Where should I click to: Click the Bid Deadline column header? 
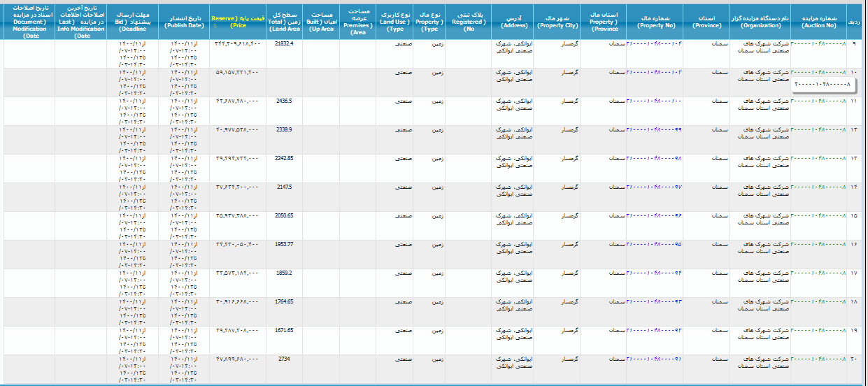pos(133,20)
